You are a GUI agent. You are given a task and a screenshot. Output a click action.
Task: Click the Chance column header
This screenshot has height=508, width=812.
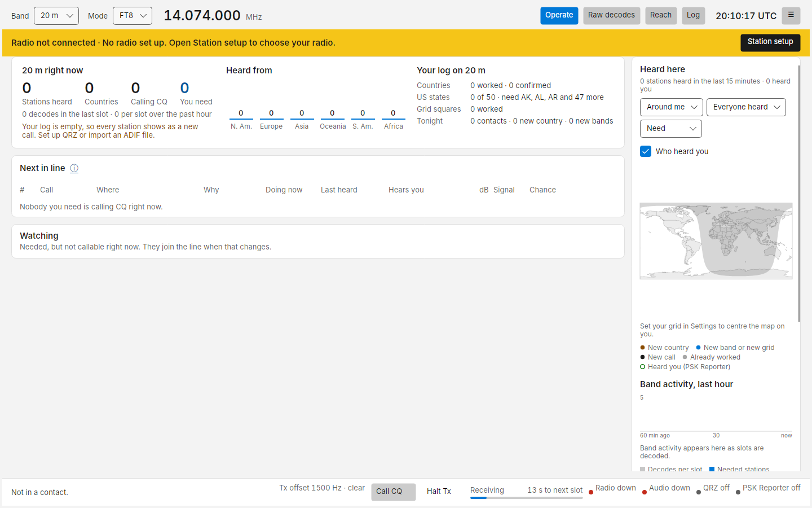click(x=542, y=190)
